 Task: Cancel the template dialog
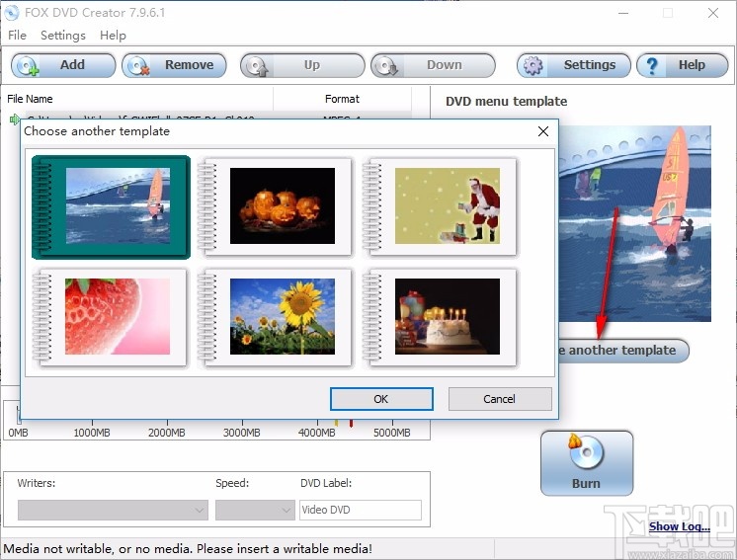pos(500,399)
